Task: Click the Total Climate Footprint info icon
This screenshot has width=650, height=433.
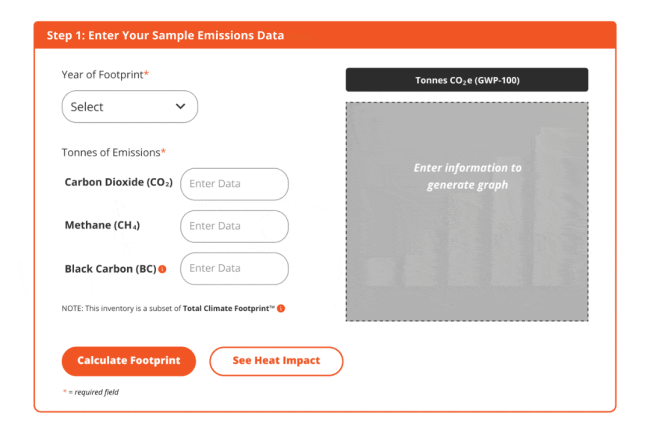Action: [x=281, y=309]
